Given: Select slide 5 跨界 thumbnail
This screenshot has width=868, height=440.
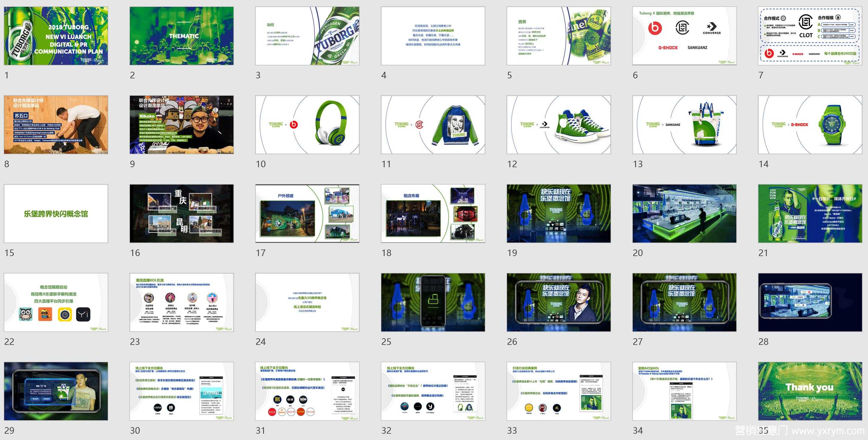Looking at the screenshot, I should [559, 36].
